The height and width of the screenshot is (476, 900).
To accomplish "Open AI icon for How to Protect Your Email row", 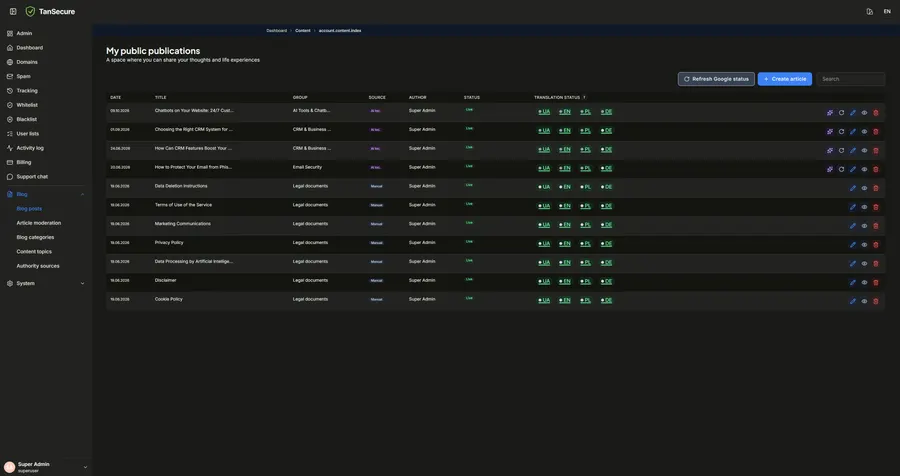I will pos(830,169).
